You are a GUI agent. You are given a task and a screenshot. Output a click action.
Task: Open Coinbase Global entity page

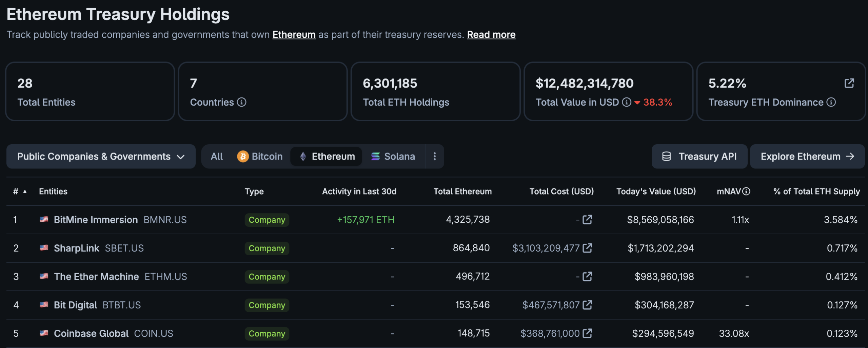click(91, 333)
